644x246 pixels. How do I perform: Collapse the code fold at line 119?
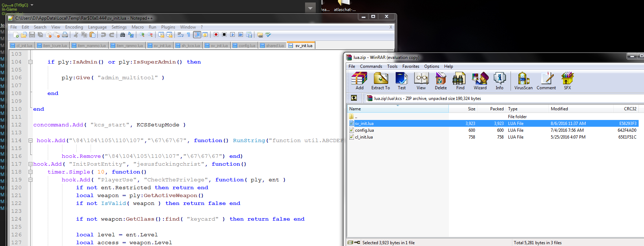(30, 180)
